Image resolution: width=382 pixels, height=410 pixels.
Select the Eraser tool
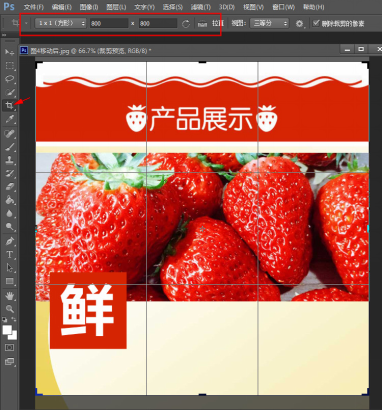[9, 187]
